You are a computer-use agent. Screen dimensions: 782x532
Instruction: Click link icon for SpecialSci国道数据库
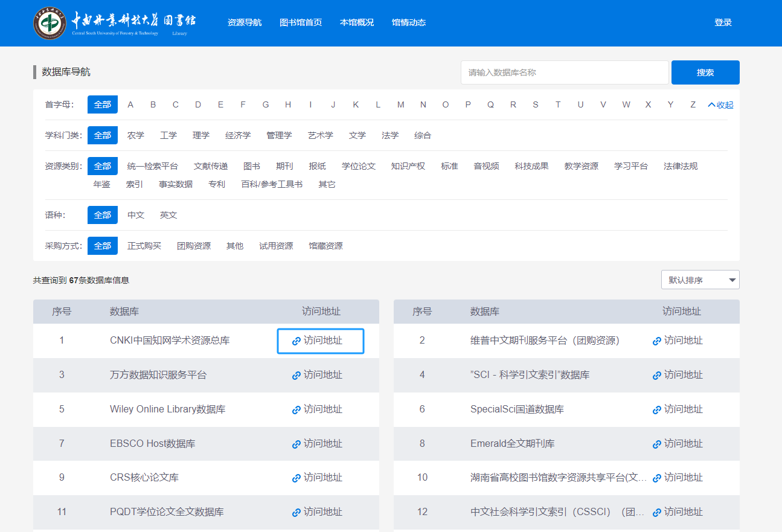point(656,410)
